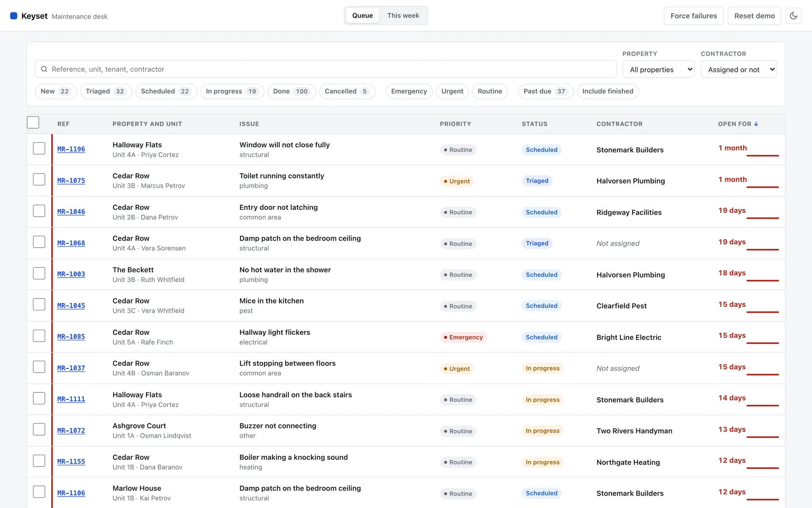Filter by Emergency priority chip
The width and height of the screenshot is (812, 508).
tap(409, 91)
